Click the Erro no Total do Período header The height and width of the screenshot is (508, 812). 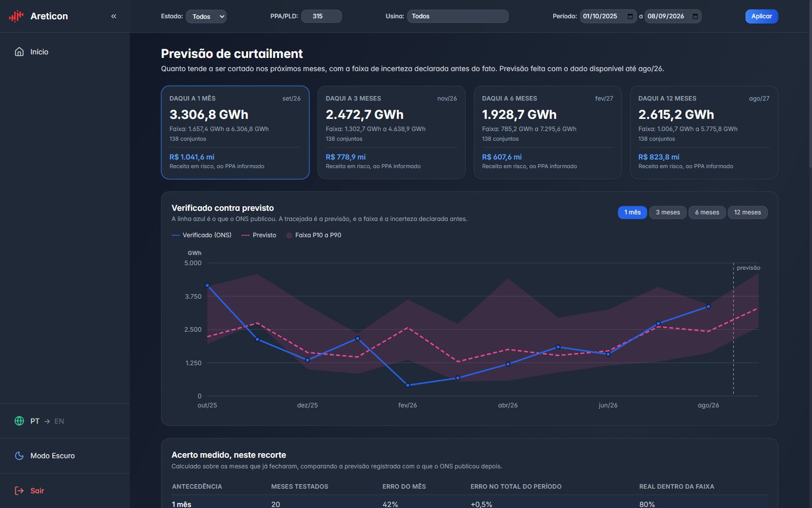point(516,487)
